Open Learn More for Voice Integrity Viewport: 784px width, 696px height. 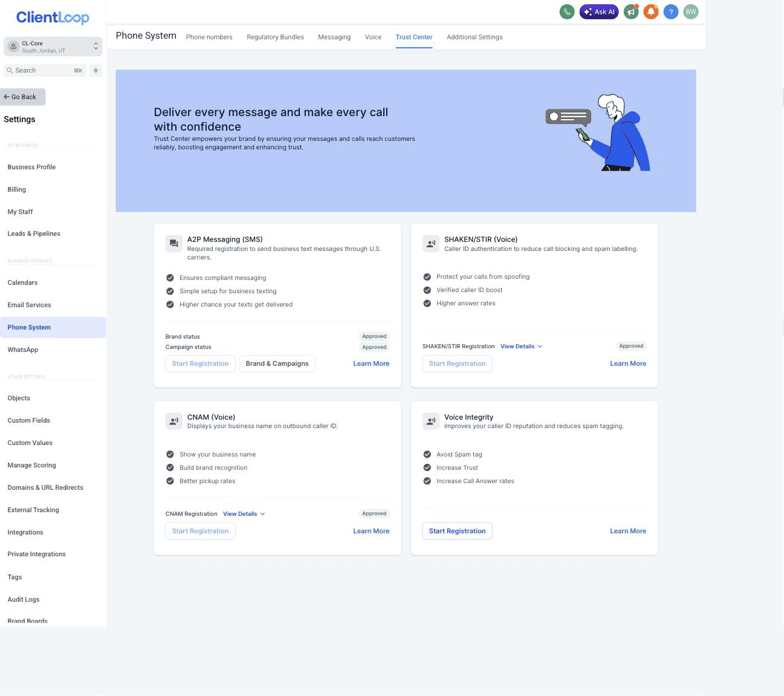[628, 531]
